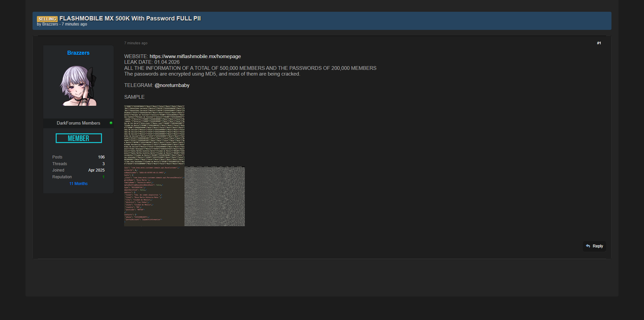Open the Brazzers username link above avatar
Image resolution: width=644 pixels, height=320 pixels.
[x=78, y=53]
